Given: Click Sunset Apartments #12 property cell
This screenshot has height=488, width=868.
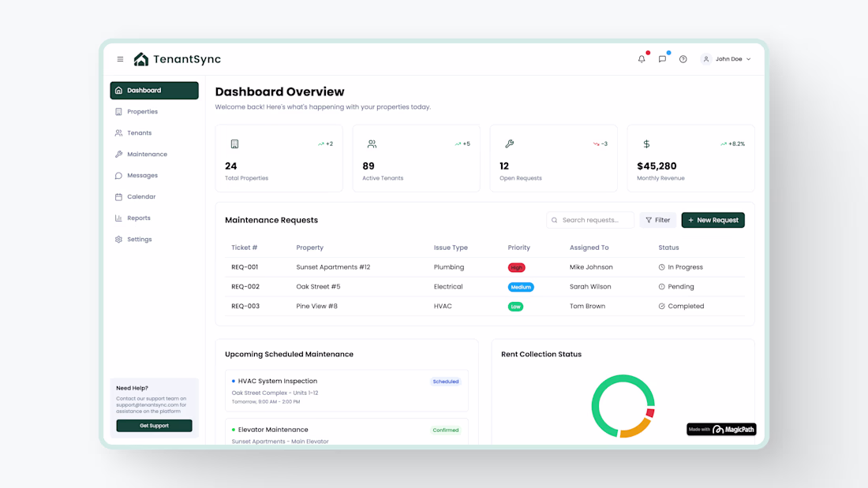Looking at the screenshot, I should click(333, 267).
